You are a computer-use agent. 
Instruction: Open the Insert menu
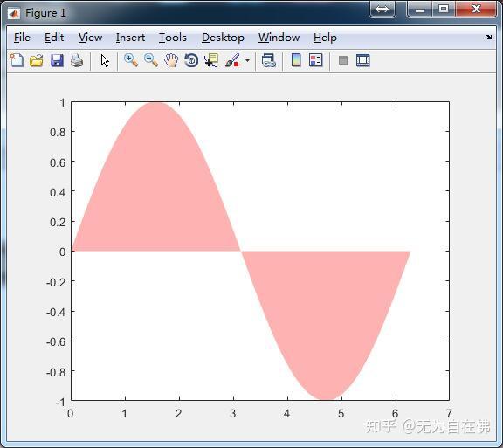point(130,38)
